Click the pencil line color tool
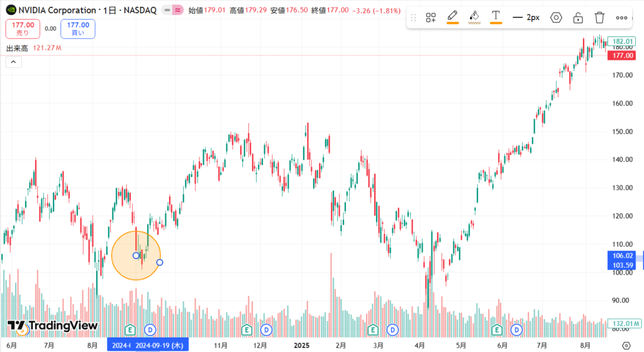 [452, 17]
